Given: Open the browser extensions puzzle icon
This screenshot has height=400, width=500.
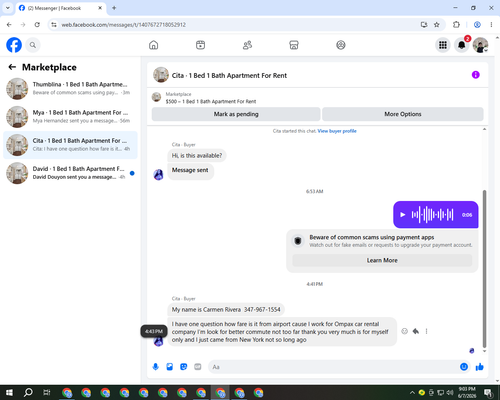Looking at the screenshot, I should [x=456, y=25].
